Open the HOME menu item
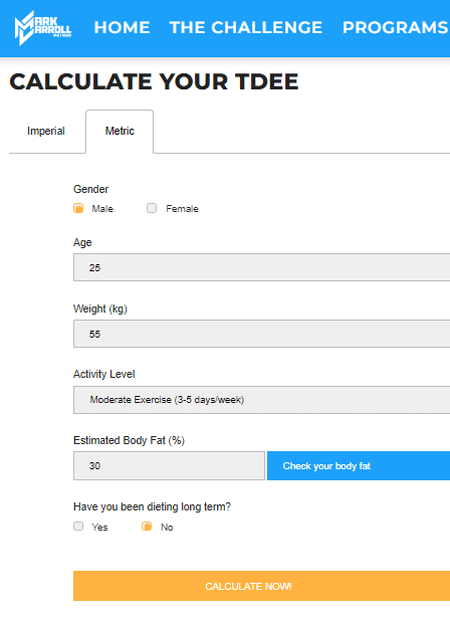This screenshot has height=619, width=450. pos(122,28)
